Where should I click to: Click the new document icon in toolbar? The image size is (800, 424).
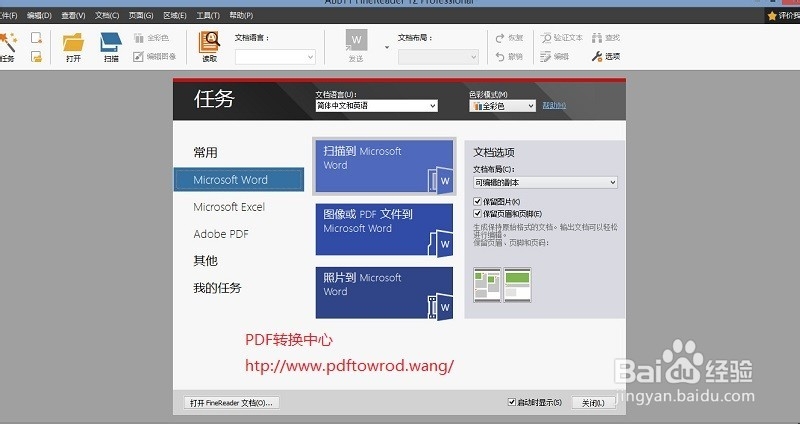coord(36,38)
